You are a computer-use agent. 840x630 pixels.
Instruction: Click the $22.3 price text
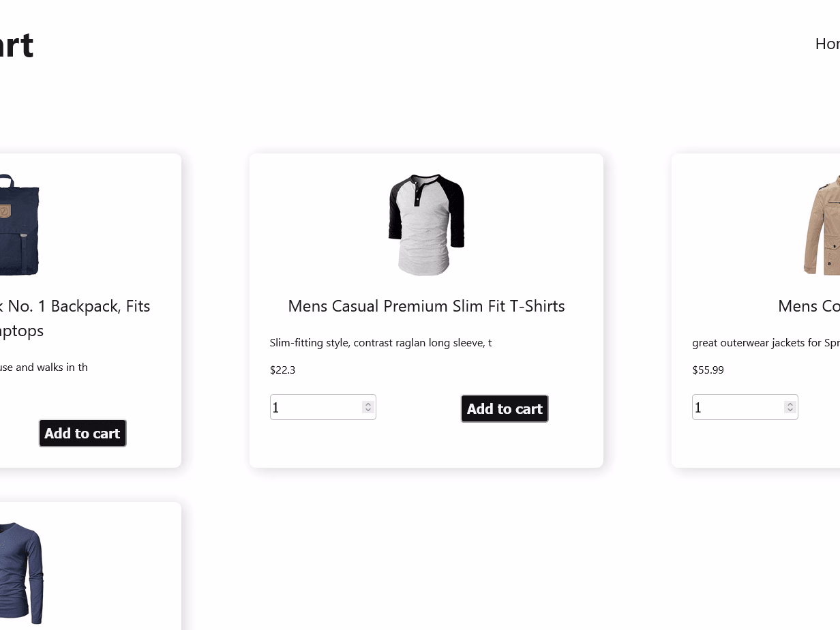pyautogui.click(x=282, y=370)
